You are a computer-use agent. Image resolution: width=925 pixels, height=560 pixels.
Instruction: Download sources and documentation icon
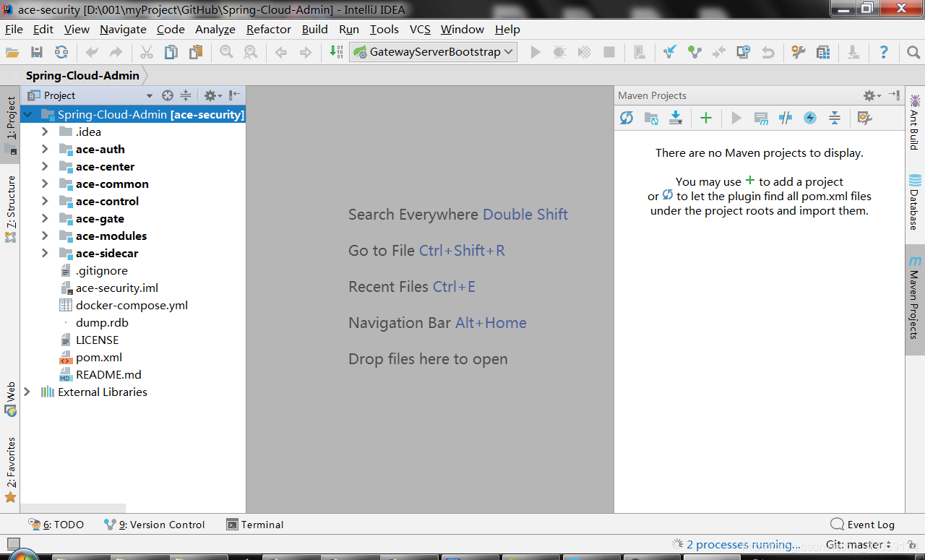tap(676, 118)
